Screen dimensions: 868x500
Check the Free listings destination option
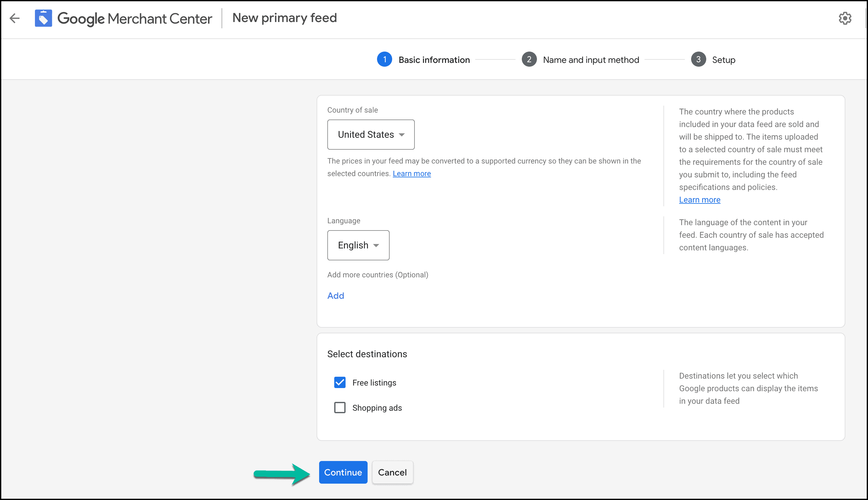[x=340, y=383]
